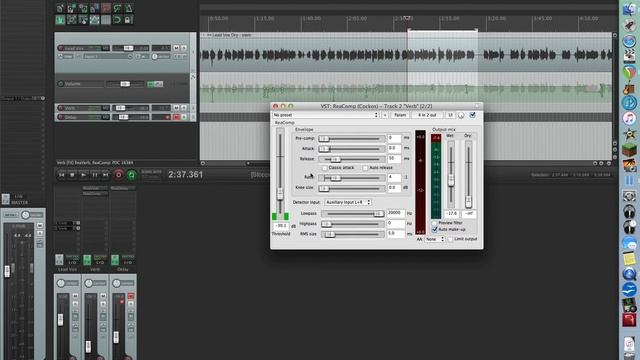Image resolution: width=640 pixels, height=360 pixels.
Task: Toggle the ReaComp bypass checkbox in header
Action: pyautogui.click(x=473, y=115)
